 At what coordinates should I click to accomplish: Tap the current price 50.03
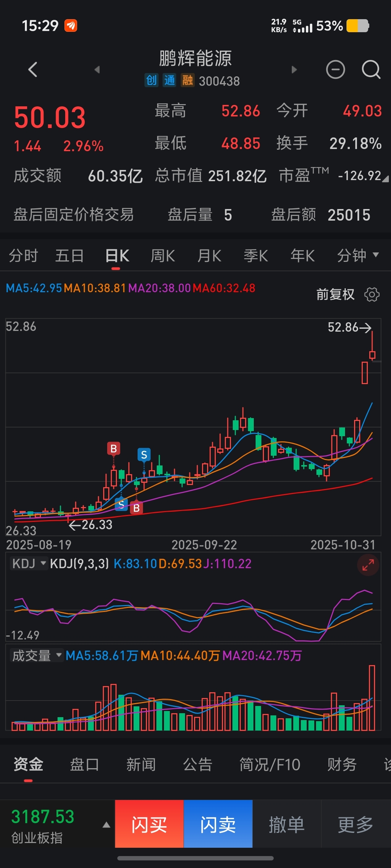(x=50, y=118)
